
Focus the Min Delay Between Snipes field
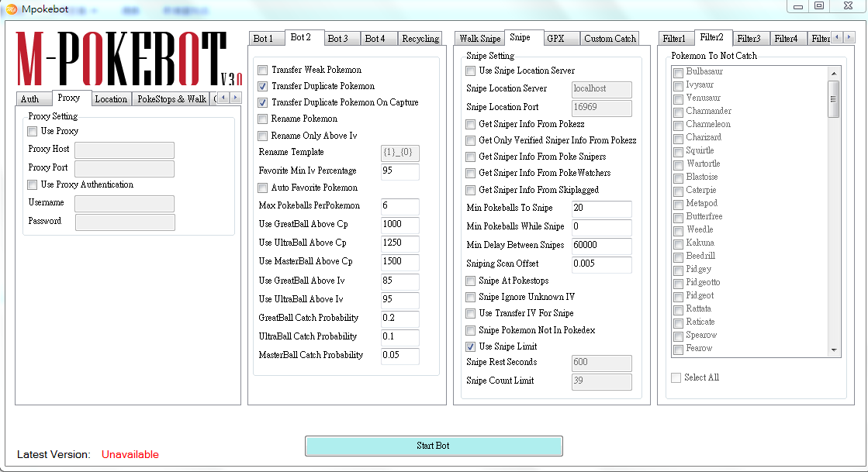coord(601,246)
